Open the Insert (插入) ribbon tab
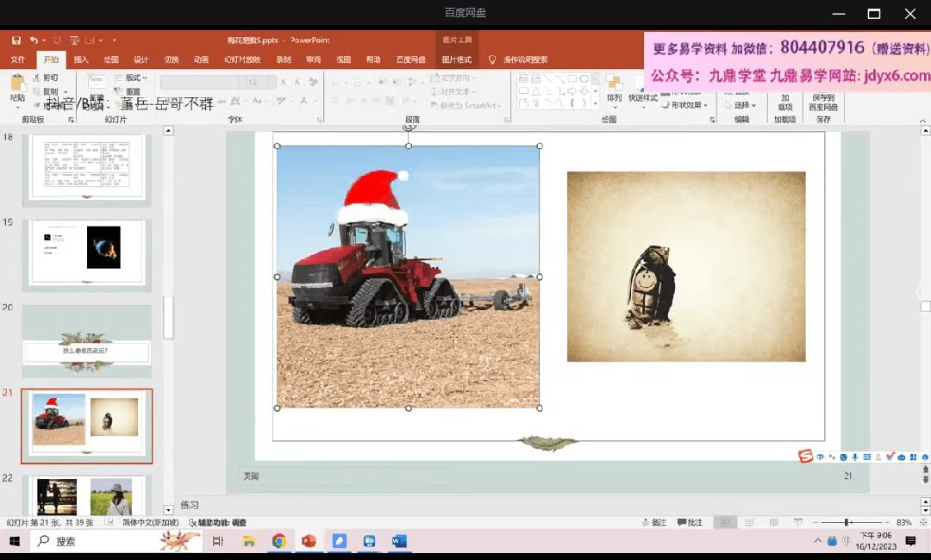 (81, 59)
